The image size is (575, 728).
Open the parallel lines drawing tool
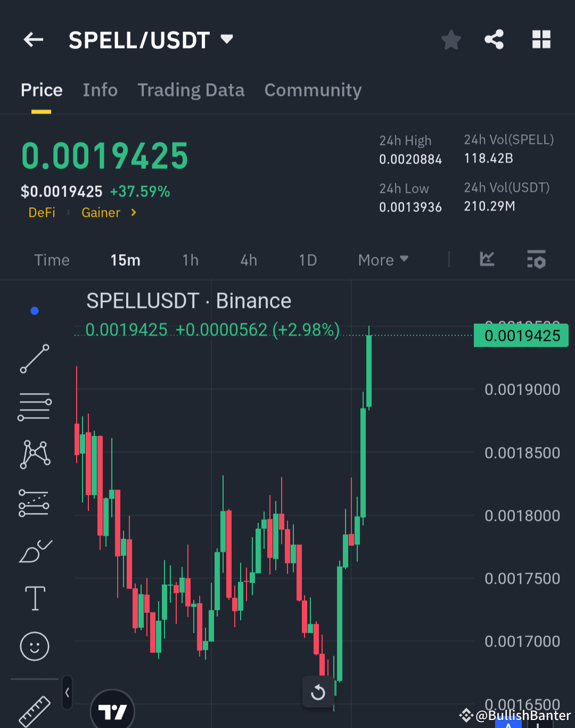click(x=34, y=406)
